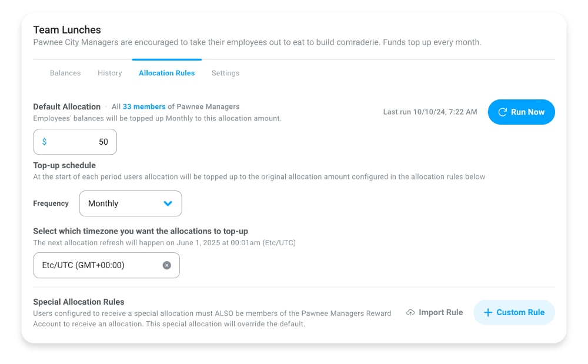
Task: Clear the timezone with the X icon
Action: click(168, 265)
